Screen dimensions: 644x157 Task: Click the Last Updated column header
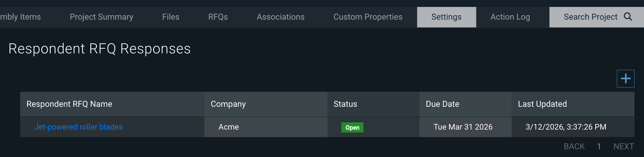[x=542, y=104]
